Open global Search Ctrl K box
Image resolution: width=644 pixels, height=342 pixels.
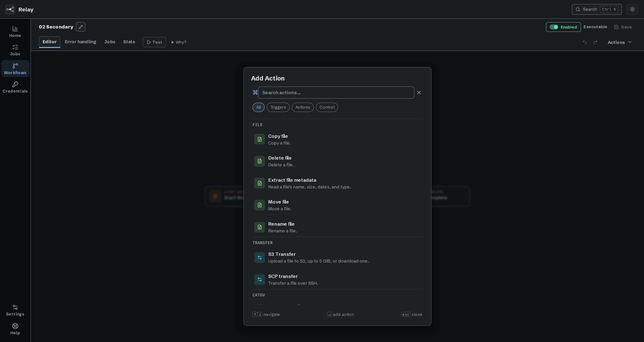pyautogui.click(x=596, y=10)
